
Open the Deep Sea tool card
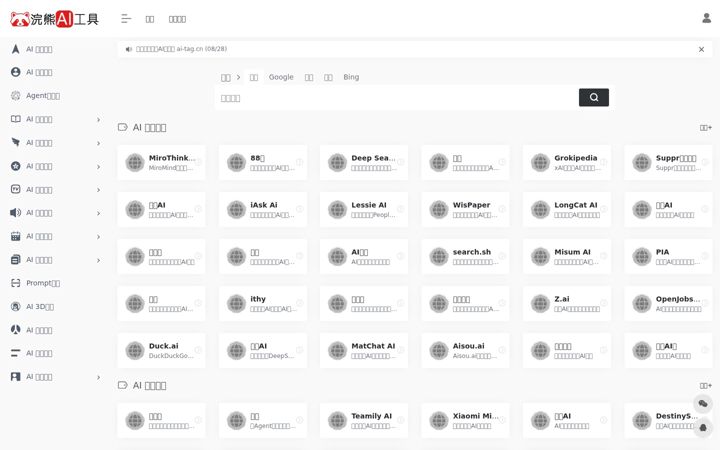point(364,162)
